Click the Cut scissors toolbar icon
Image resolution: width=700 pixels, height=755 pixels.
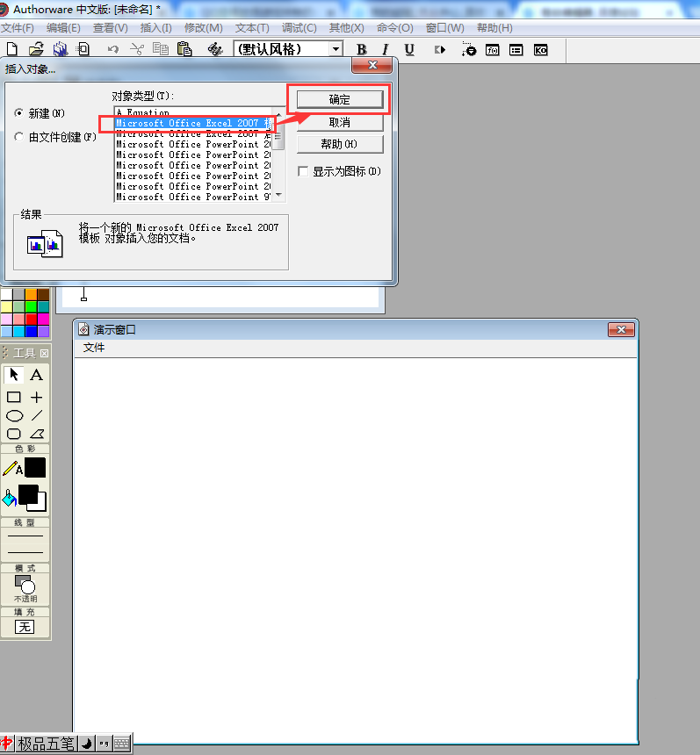137,49
